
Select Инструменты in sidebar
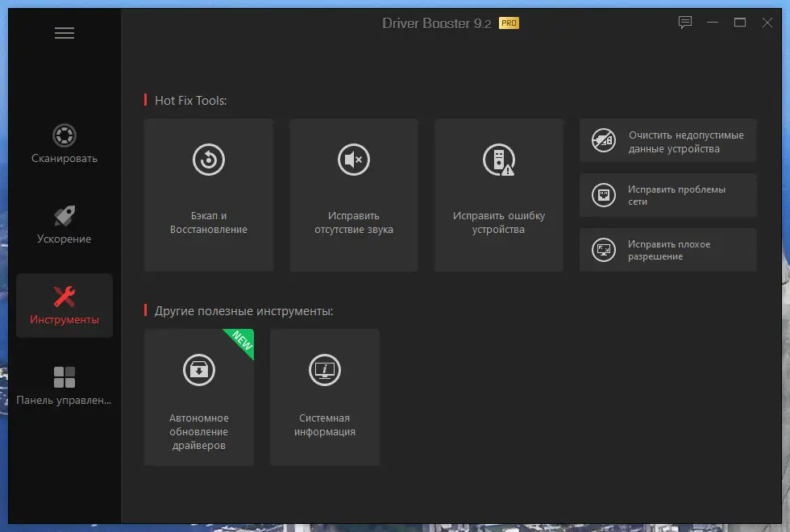64,305
